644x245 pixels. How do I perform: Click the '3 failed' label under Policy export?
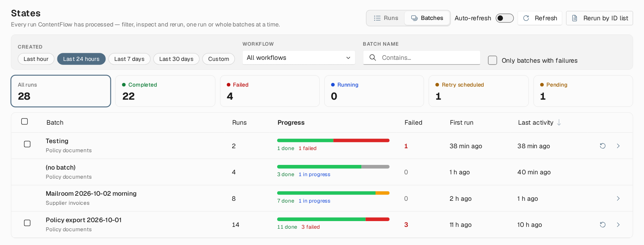(x=311, y=227)
